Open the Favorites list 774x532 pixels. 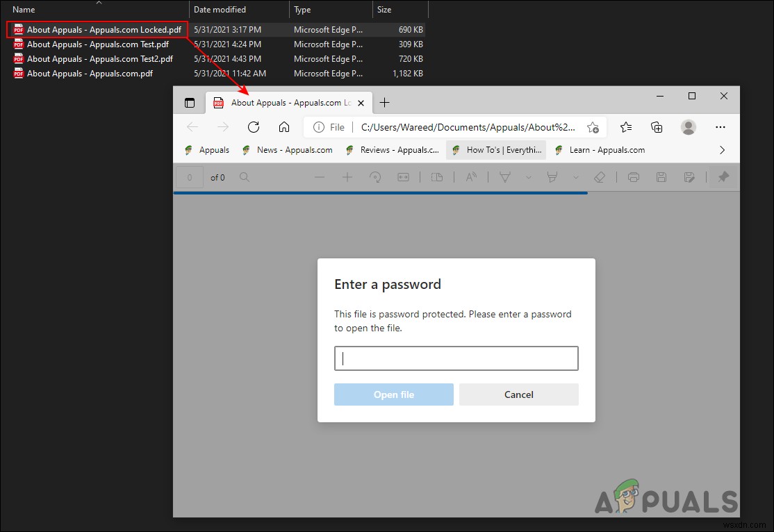[x=626, y=127]
